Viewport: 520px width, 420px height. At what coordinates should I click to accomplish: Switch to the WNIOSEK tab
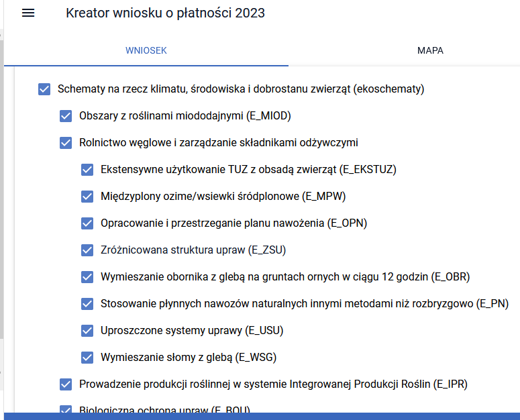146,50
